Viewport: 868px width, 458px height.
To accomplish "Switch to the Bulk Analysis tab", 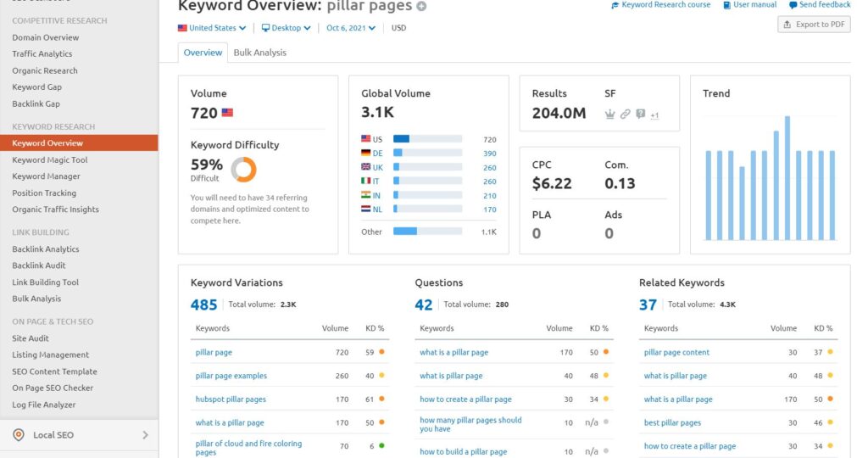I will [x=259, y=53].
